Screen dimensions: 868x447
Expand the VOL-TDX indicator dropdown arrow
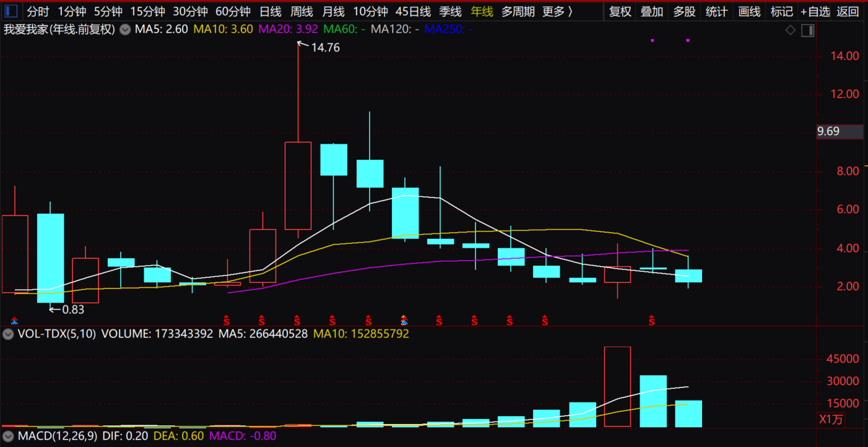pyautogui.click(x=8, y=334)
